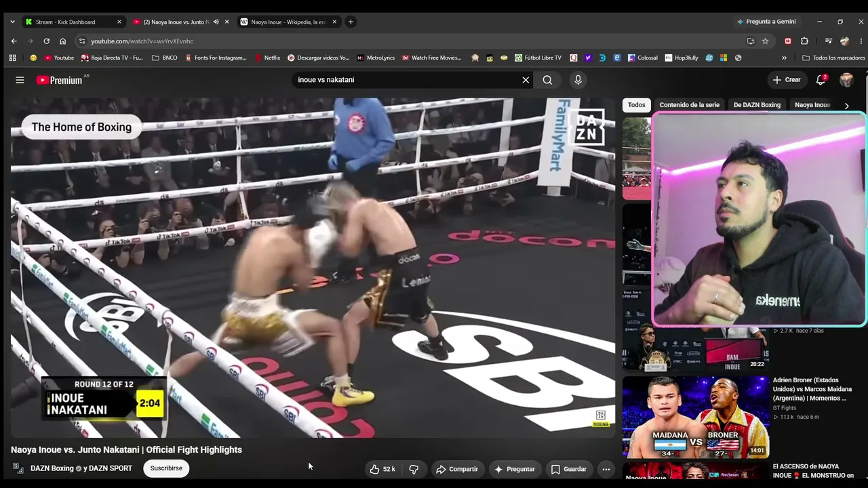Select the De DAZN Boxing chip
This screenshot has height=488, width=868.
pos(757,105)
